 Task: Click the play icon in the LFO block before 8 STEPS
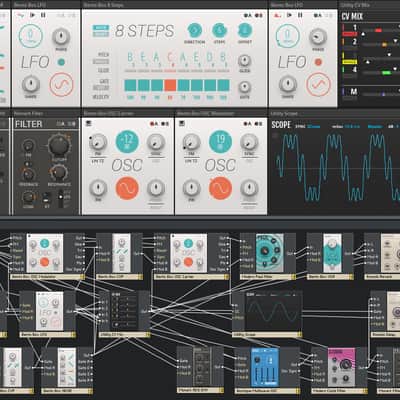click(33, 15)
